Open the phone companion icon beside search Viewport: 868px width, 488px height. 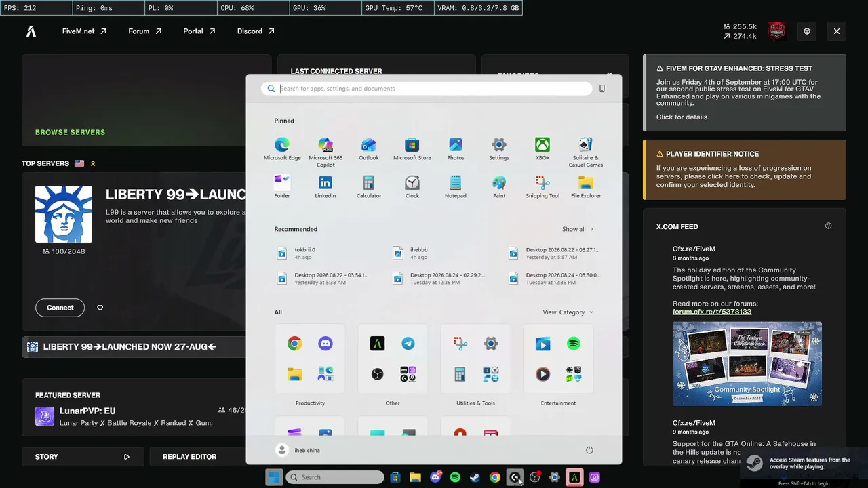[x=602, y=89]
